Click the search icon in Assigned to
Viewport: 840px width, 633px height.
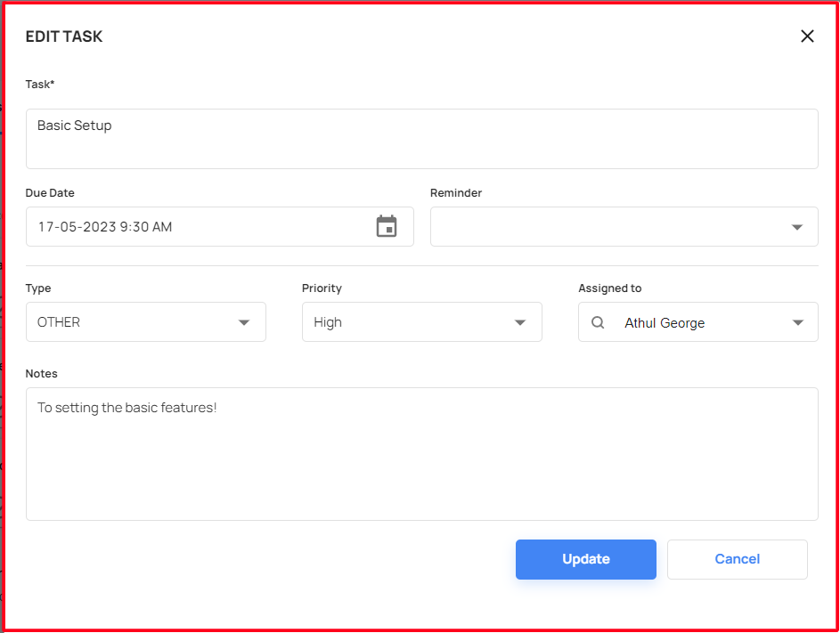point(598,322)
